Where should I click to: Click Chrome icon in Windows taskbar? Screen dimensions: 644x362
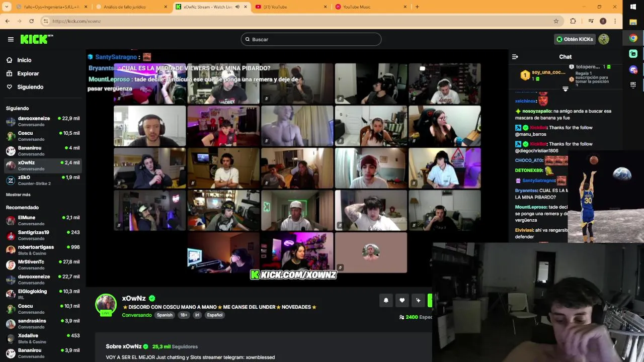click(x=633, y=38)
